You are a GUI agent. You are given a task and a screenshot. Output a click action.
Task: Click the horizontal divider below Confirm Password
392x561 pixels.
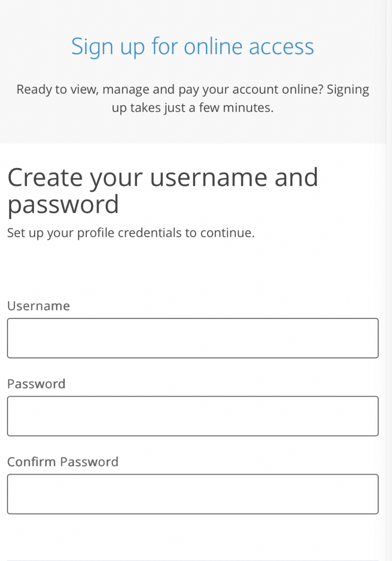coord(193,560)
